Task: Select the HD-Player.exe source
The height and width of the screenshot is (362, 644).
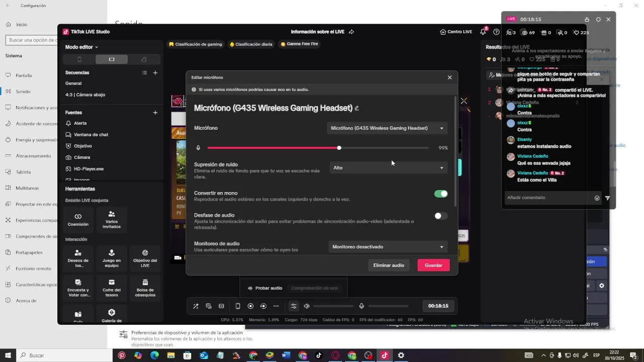Action: [x=89, y=169]
